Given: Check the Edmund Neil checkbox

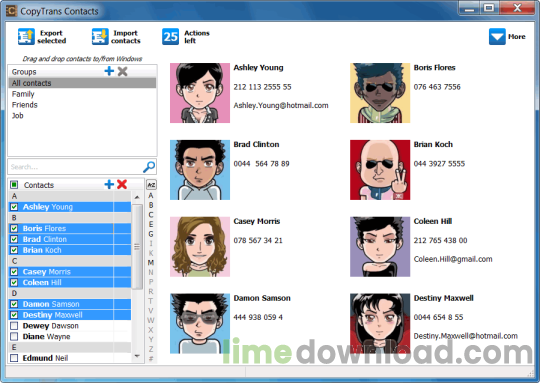Looking at the screenshot, I should pos(14,358).
